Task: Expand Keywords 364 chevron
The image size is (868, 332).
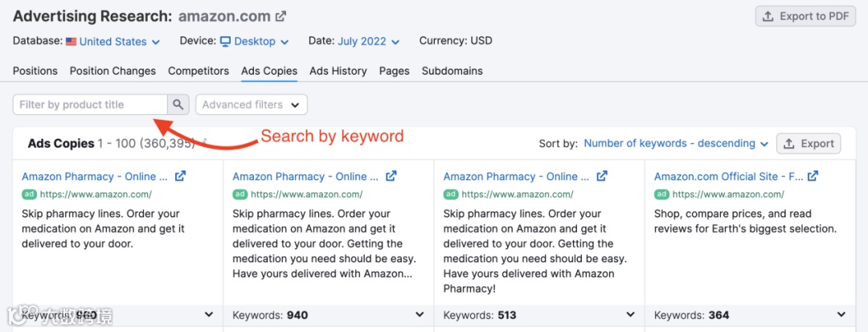Action: tap(841, 315)
